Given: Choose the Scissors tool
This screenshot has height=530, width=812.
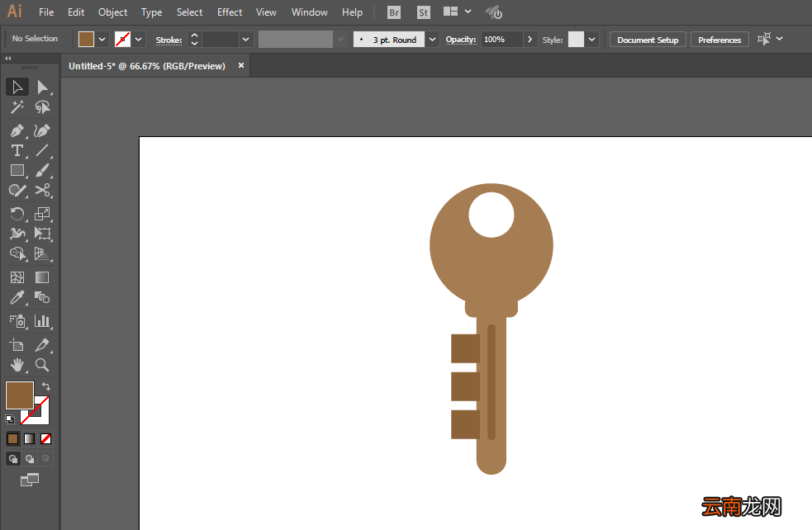Looking at the screenshot, I should point(42,191).
